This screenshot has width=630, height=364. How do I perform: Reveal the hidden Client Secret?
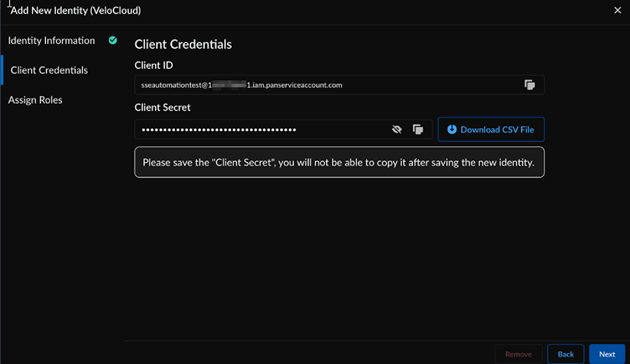coord(397,130)
